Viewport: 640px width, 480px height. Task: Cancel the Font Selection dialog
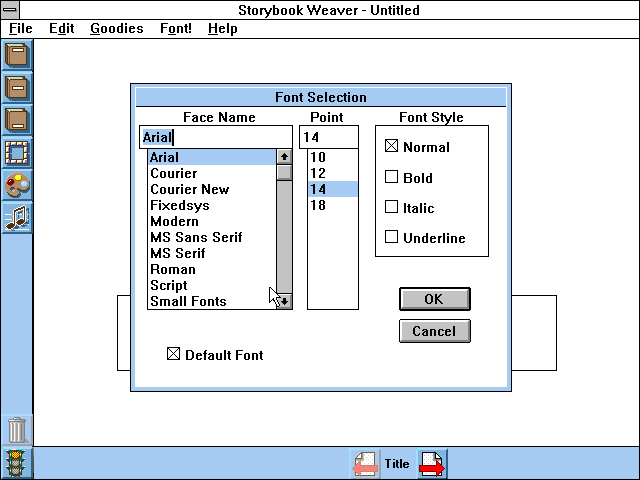(435, 331)
